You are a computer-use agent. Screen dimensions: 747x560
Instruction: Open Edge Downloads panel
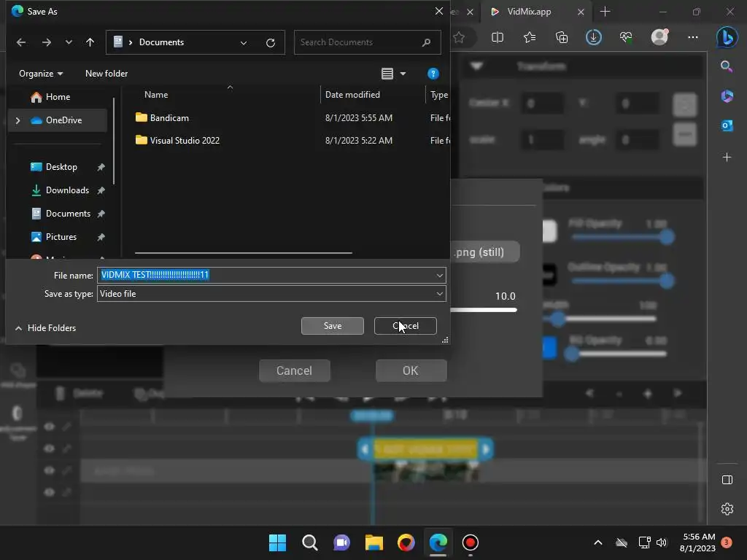[594, 37]
